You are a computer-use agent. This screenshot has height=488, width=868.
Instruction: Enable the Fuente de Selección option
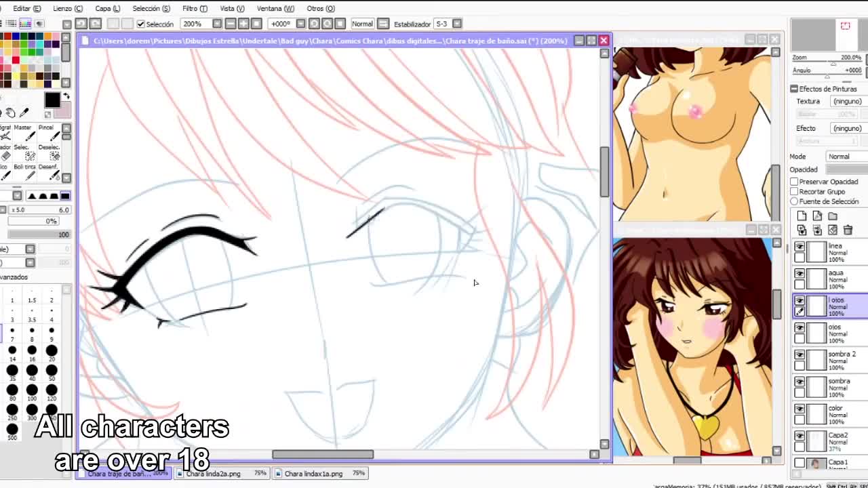[x=794, y=201]
